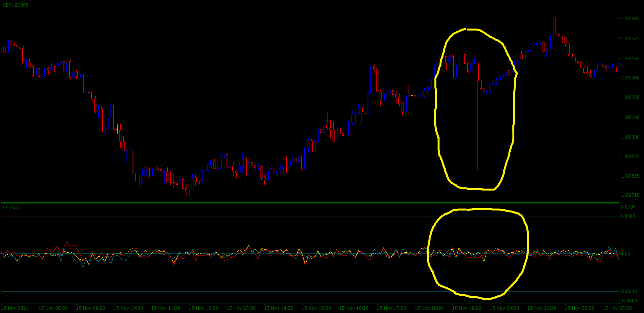Pick the 1.90030 price label
The height and width of the screenshot is (313, 644).
coord(631,137)
